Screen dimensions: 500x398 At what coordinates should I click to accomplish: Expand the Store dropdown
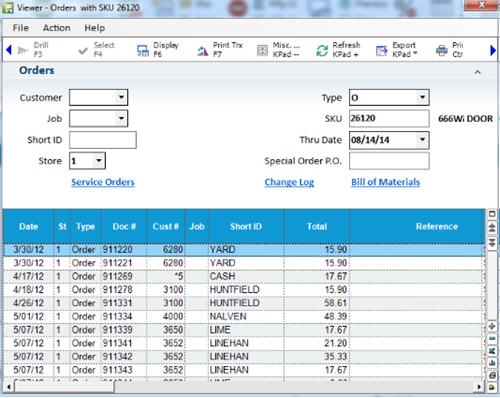click(x=99, y=161)
